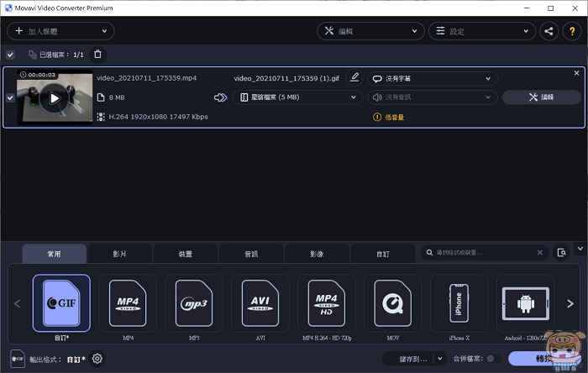Click output file name video_20210711_175359 (1).gif
The width and height of the screenshot is (588, 373).
point(286,78)
